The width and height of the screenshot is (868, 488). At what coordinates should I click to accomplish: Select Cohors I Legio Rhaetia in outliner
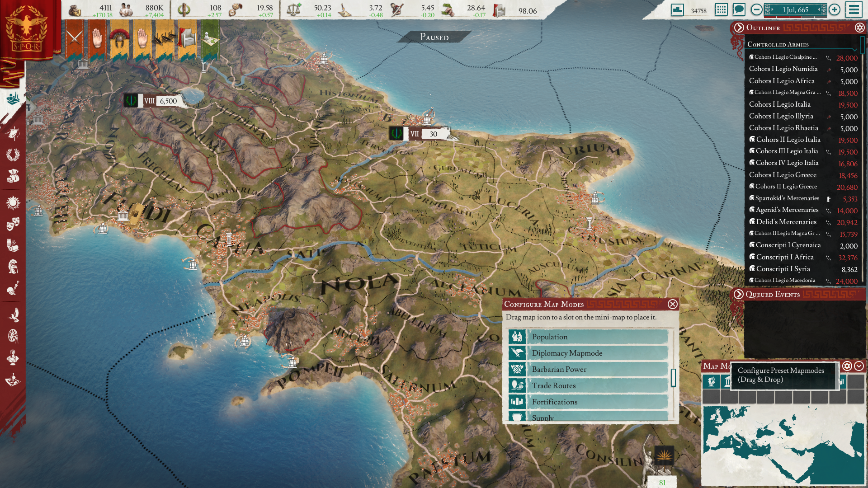[x=803, y=128]
